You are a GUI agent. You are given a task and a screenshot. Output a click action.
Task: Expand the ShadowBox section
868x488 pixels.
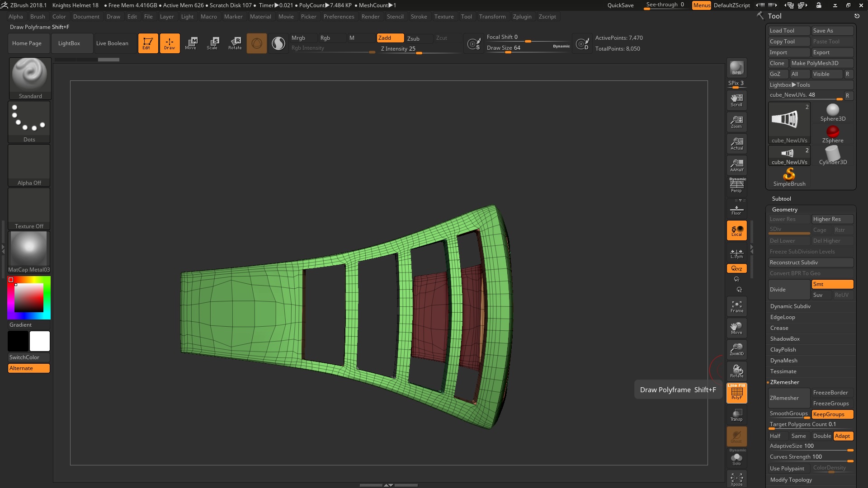coord(785,339)
